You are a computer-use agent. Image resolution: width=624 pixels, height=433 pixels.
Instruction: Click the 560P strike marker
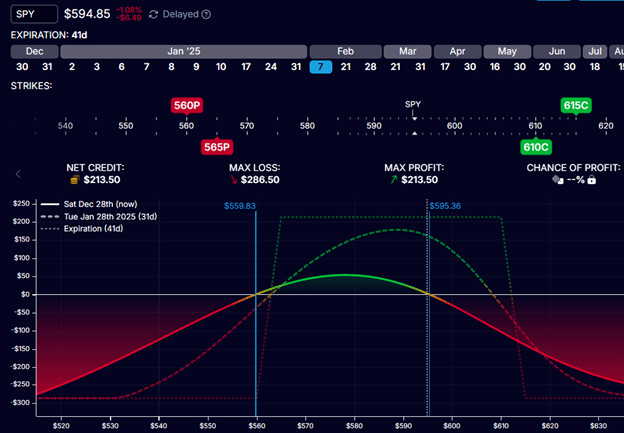point(186,105)
